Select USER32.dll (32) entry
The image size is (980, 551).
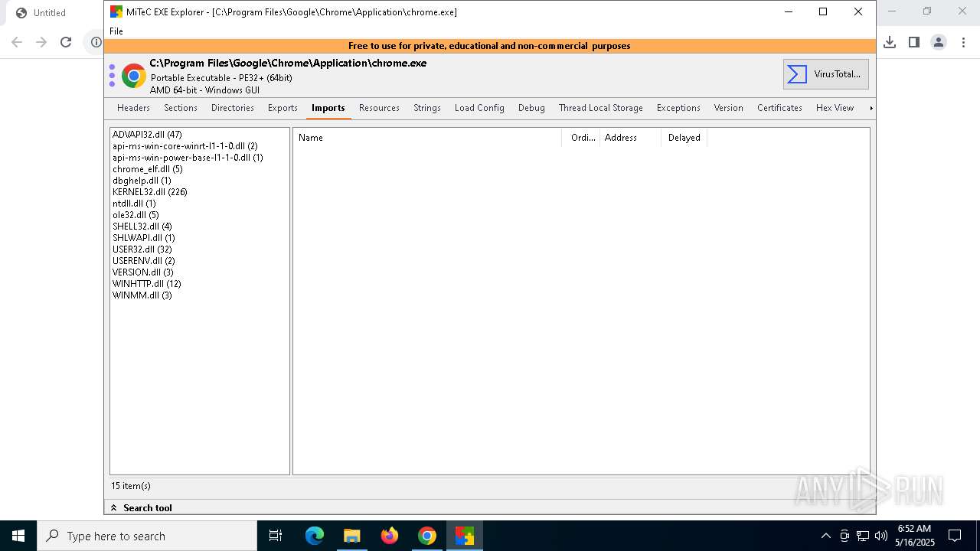coord(142,249)
